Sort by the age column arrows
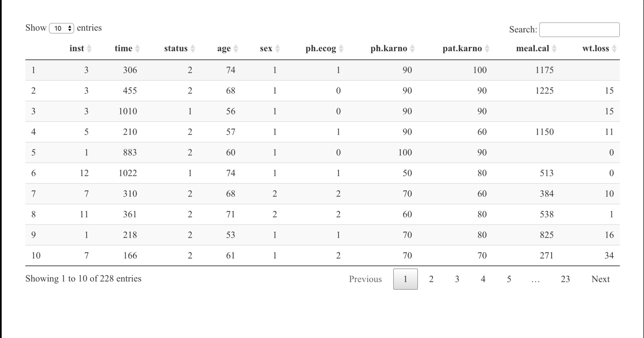 point(236,49)
